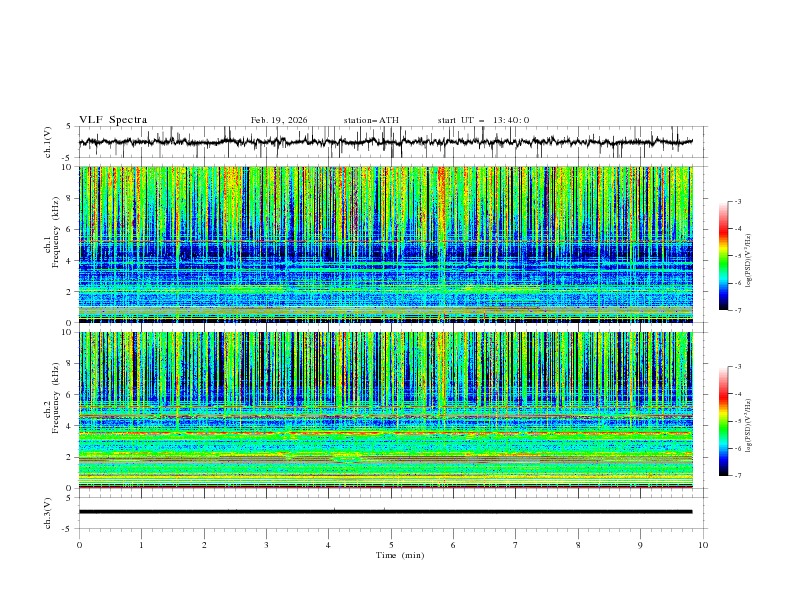
Task: Click the -7 label on the lower colorbar
Action: pos(738,476)
